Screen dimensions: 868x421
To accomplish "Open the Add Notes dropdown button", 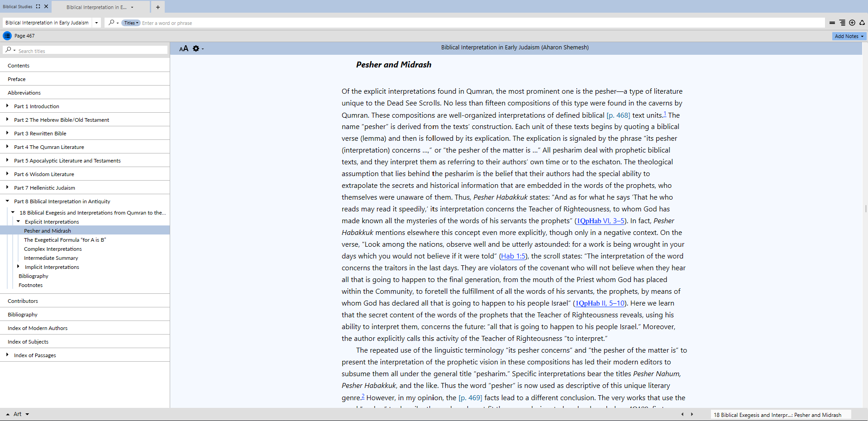I will click(x=849, y=36).
